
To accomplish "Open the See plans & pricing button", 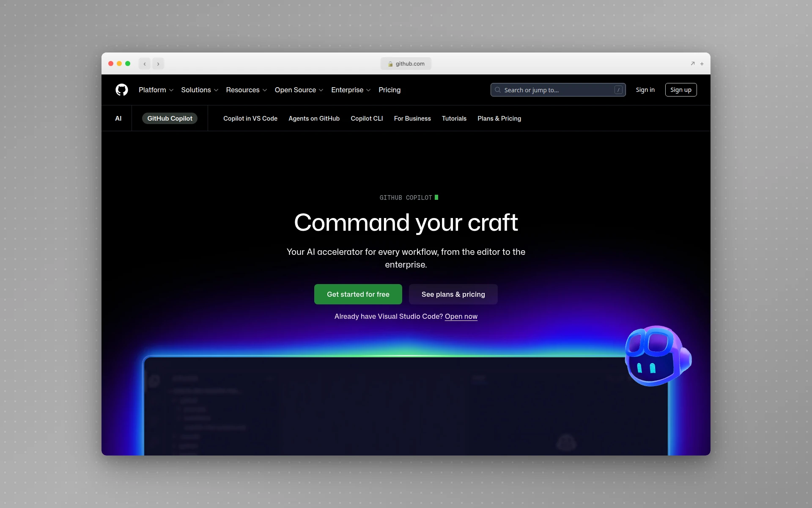I will 453,294.
